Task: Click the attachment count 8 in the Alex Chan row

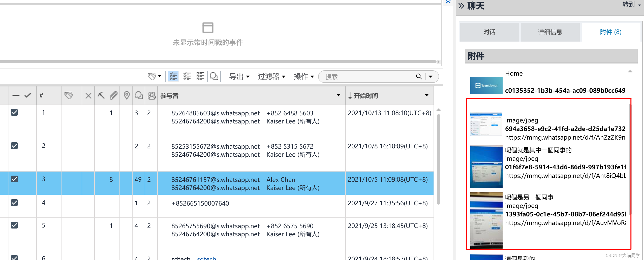Action: coord(111,179)
